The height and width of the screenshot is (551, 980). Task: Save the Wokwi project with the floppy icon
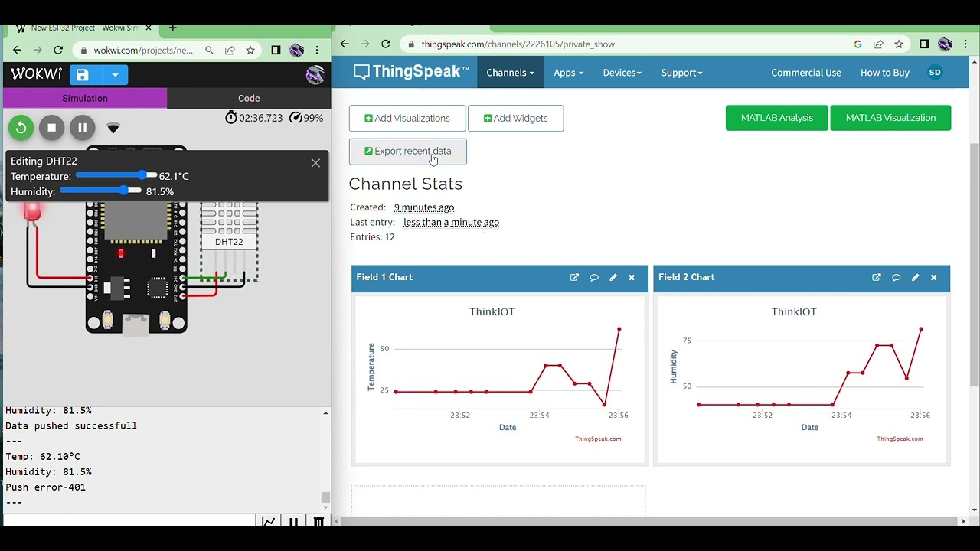click(83, 75)
